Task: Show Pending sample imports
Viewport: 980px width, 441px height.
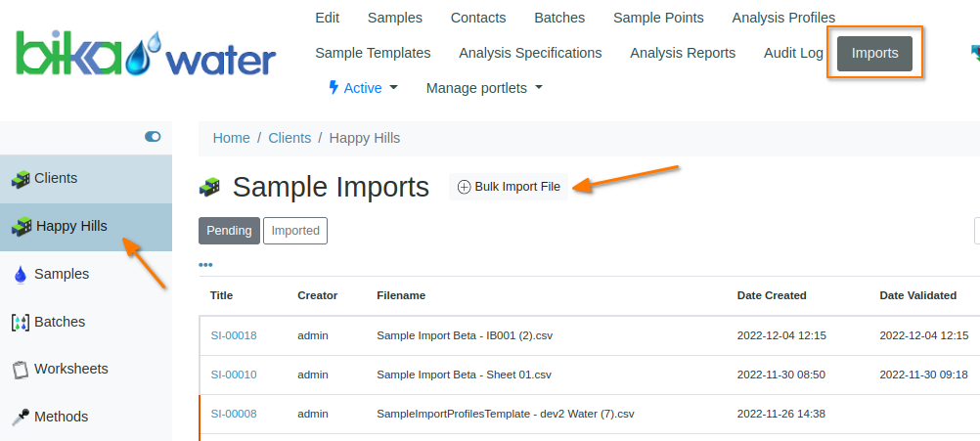Action: [229, 231]
